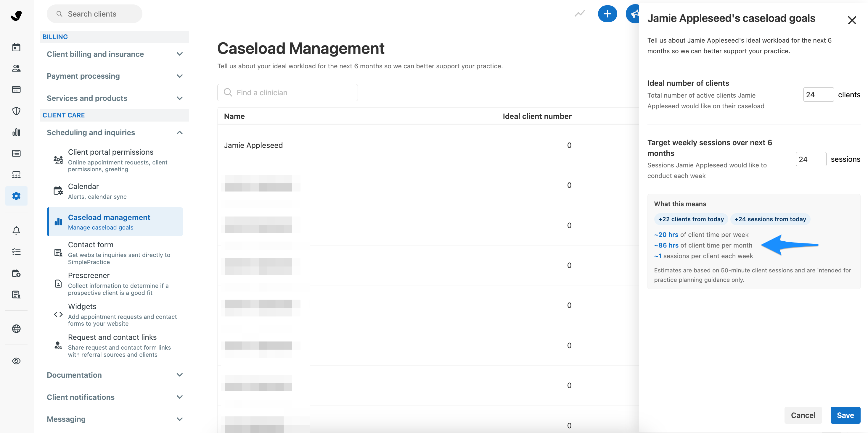Click the Name column header
This screenshot has height=433, width=868.
[234, 116]
